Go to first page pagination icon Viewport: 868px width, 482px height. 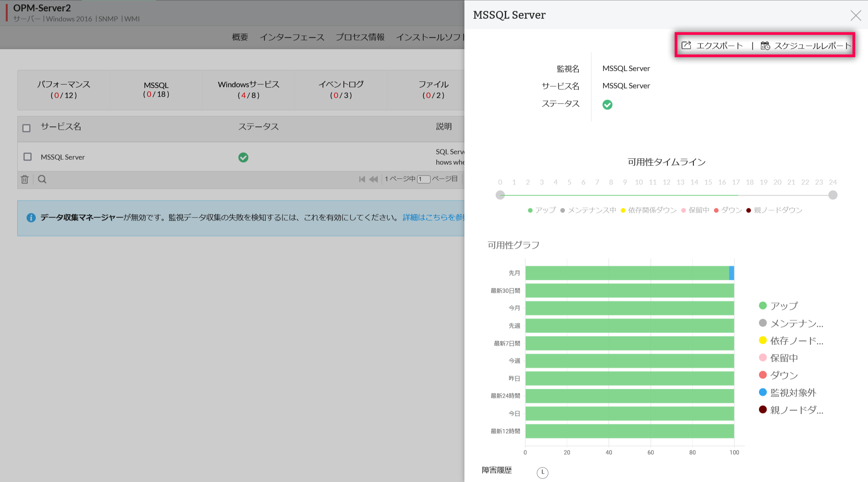(362, 179)
